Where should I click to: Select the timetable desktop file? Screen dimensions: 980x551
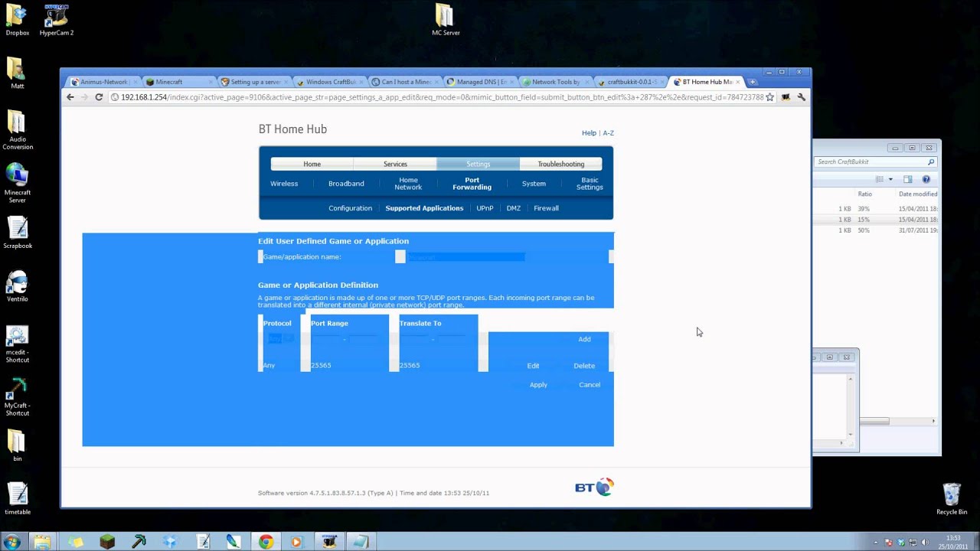click(17, 498)
